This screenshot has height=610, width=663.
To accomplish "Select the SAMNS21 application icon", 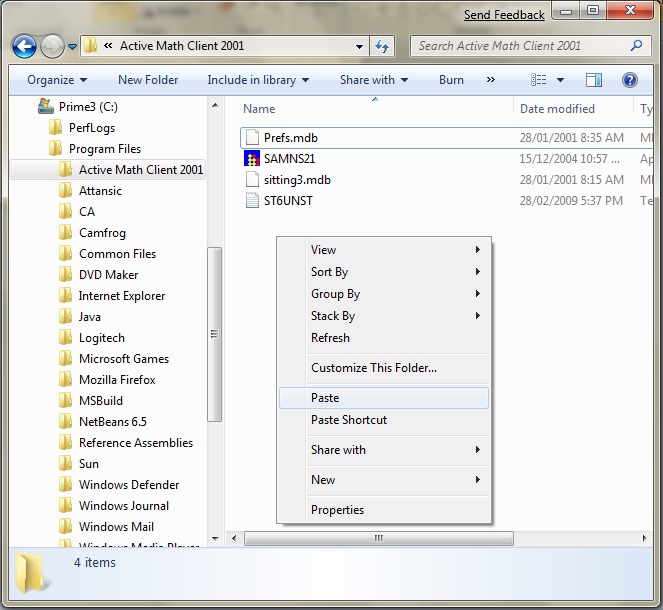I will [252, 159].
